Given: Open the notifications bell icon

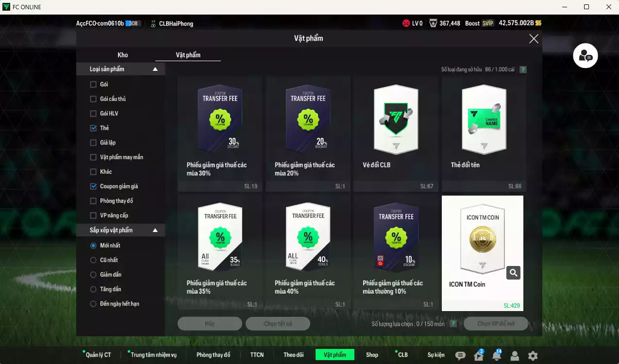Looking at the screenshot, I should (496, 356).
